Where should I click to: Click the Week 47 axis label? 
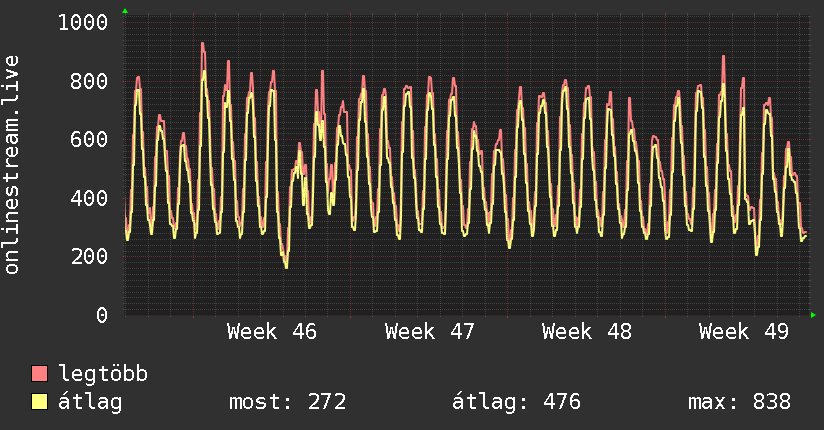click(429, 332)
